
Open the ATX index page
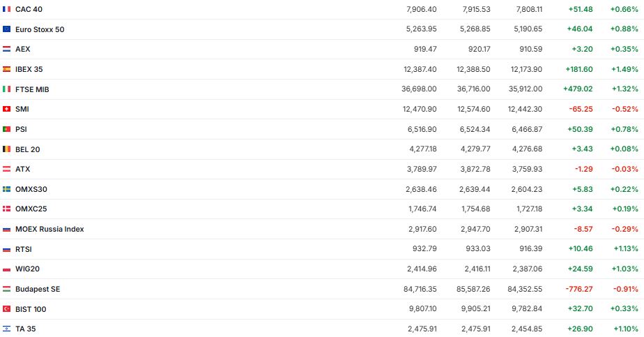click(x=22, y=169)
